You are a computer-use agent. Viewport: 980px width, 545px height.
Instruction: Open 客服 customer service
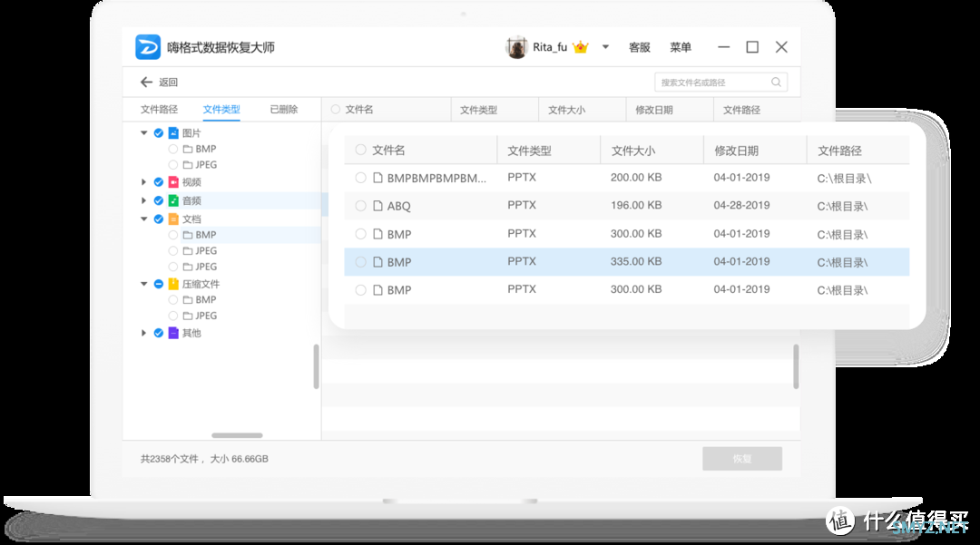pyautogui.click(x=639, y=47)
